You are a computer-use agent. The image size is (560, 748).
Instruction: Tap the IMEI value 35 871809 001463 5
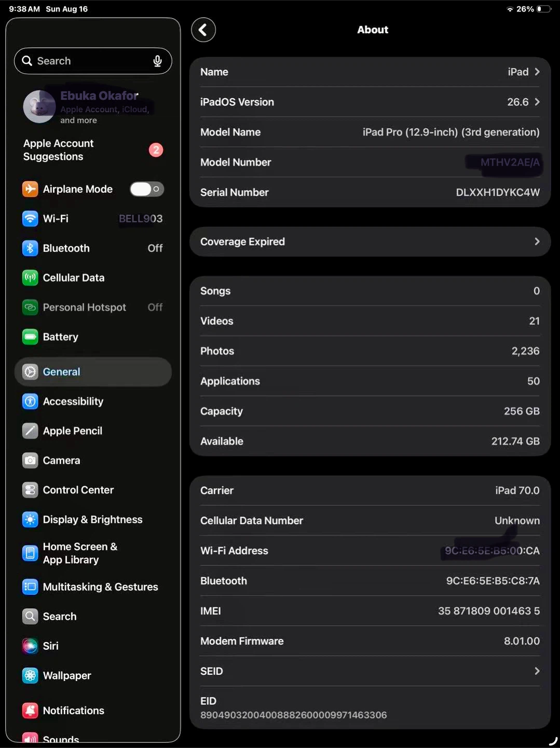point(489,611)
